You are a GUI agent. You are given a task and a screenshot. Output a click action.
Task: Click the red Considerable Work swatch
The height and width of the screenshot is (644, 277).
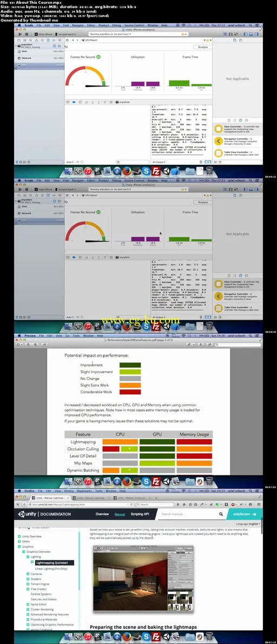[x=130, y=392]
